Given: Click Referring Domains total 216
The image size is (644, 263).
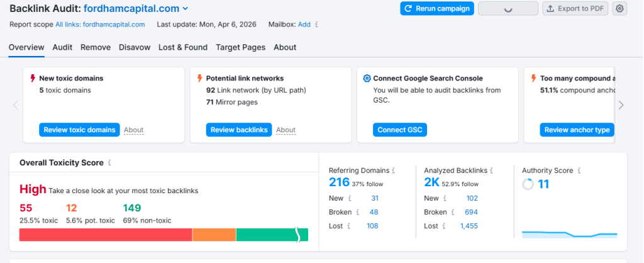Looking at the screenshot, I should [339, 182].
